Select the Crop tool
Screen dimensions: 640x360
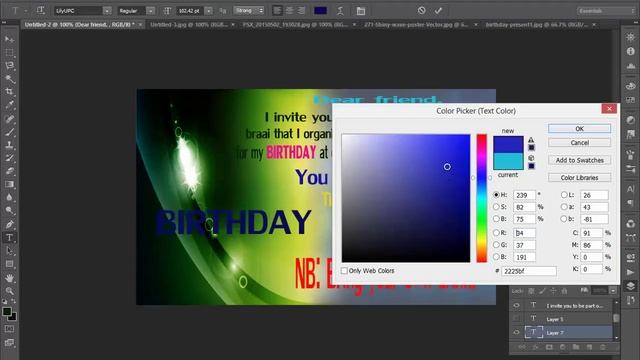click(x=9, y=92)
